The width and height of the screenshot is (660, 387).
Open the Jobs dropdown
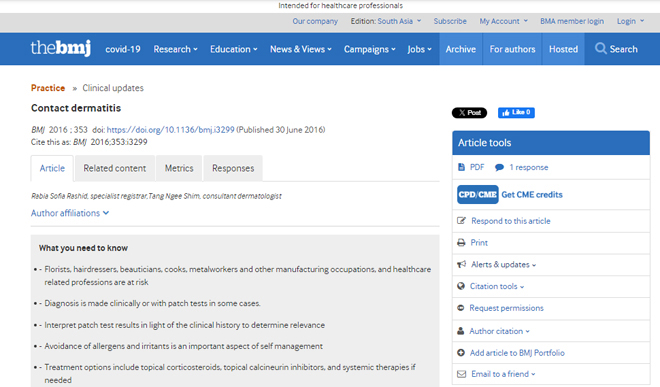pyautogui.click(x=419, y=49)
